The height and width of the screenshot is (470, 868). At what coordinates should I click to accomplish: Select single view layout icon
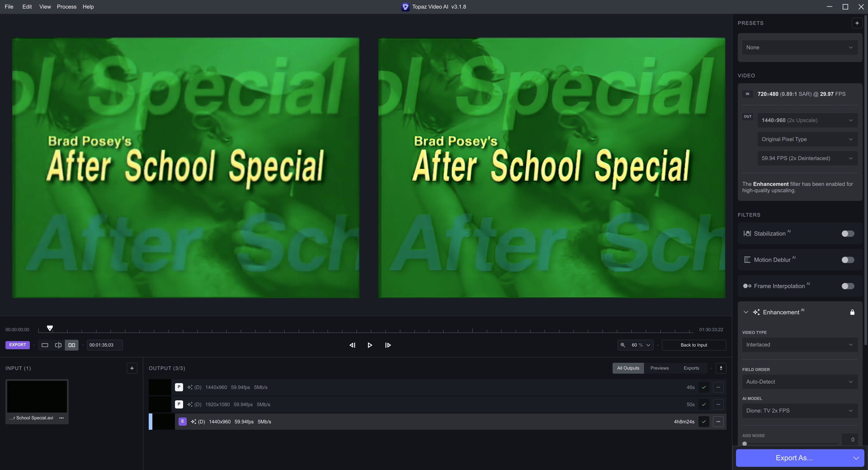(x=45, y=345)
